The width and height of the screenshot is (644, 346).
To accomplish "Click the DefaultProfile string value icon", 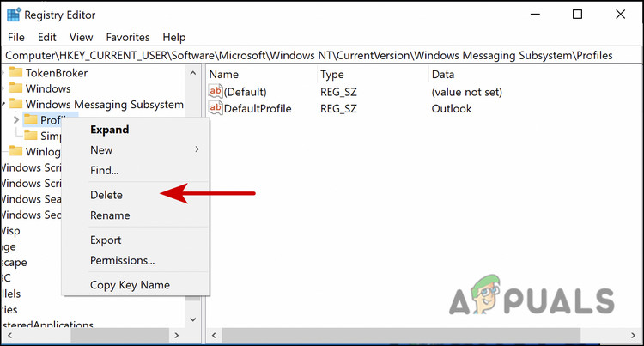I will coord(216,108).
